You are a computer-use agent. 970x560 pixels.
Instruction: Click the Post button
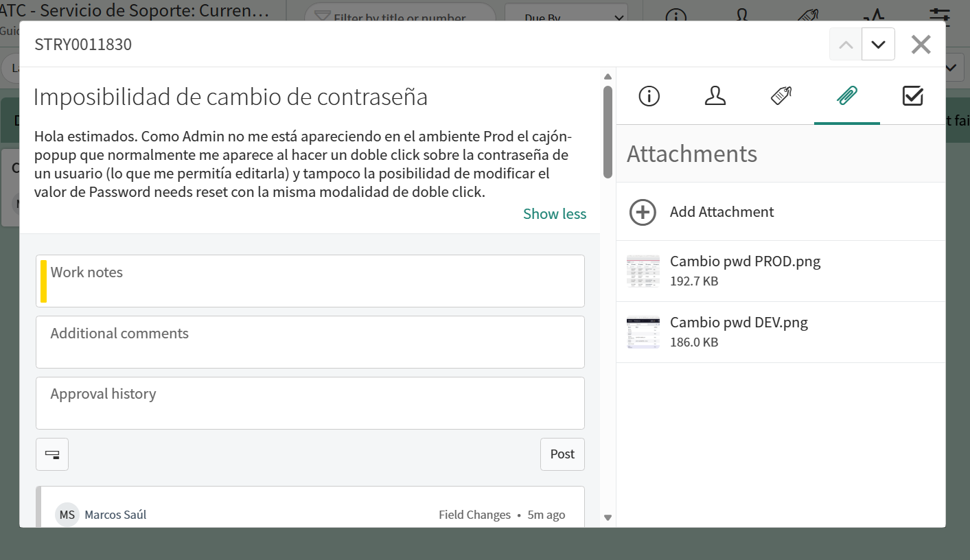tap(562, 454)
